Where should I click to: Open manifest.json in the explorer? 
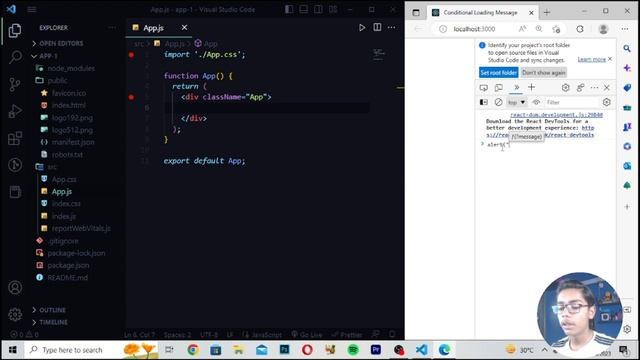coord(73,142)
